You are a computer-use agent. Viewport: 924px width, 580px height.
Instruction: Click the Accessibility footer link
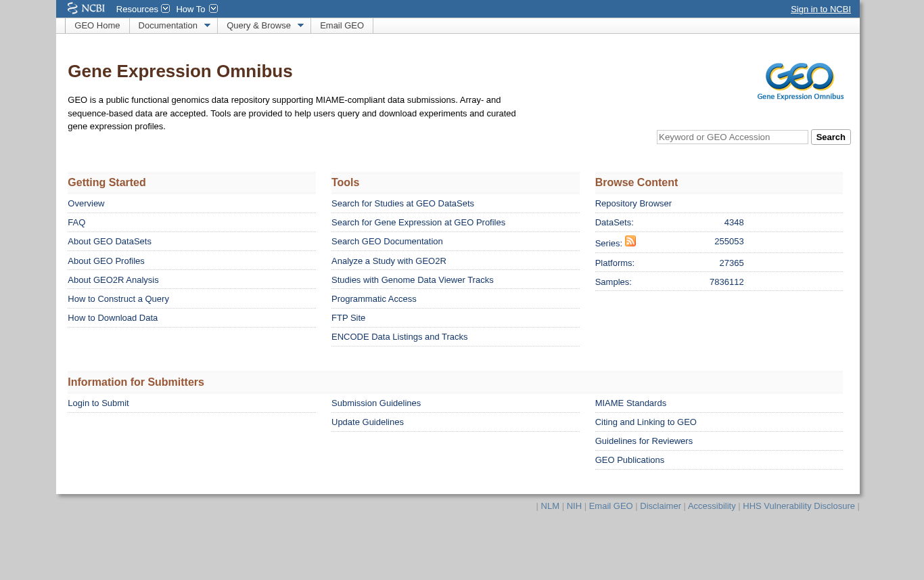click(712, 506)
